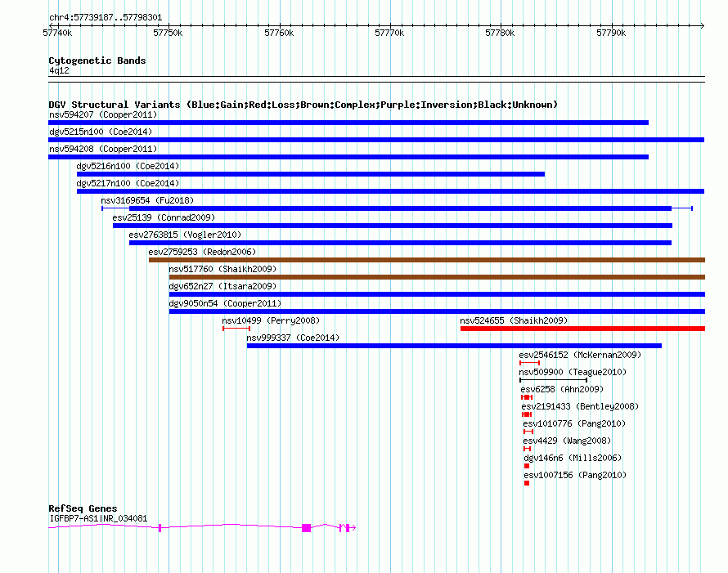Screen dimensions: 728x573
Task: Click the esv2546152 (McKernan2009) red feature
Action: click(529, 363)
